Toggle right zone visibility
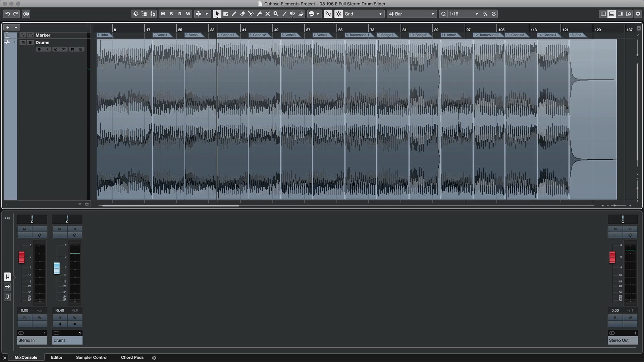Image resolution: width=644 pixels, height=362 pixels. point(620,14)
